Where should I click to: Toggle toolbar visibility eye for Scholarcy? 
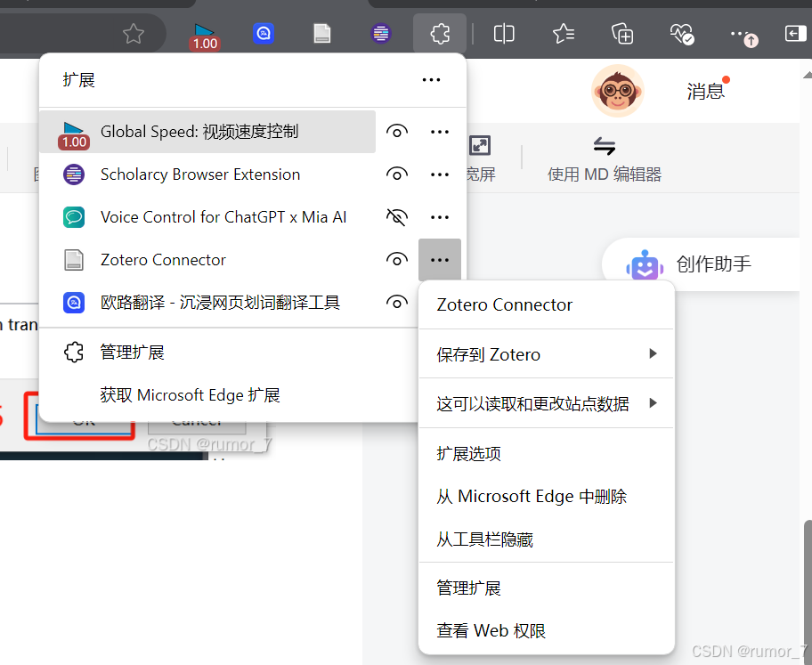(x=397, y=174)
